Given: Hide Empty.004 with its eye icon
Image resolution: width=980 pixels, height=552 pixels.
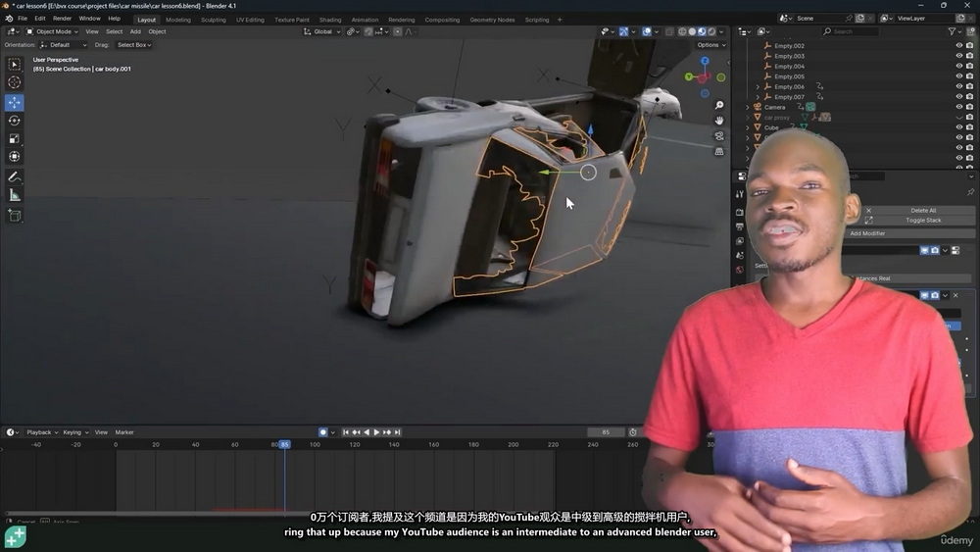Looking at the screenshot, I should [958, 67].
